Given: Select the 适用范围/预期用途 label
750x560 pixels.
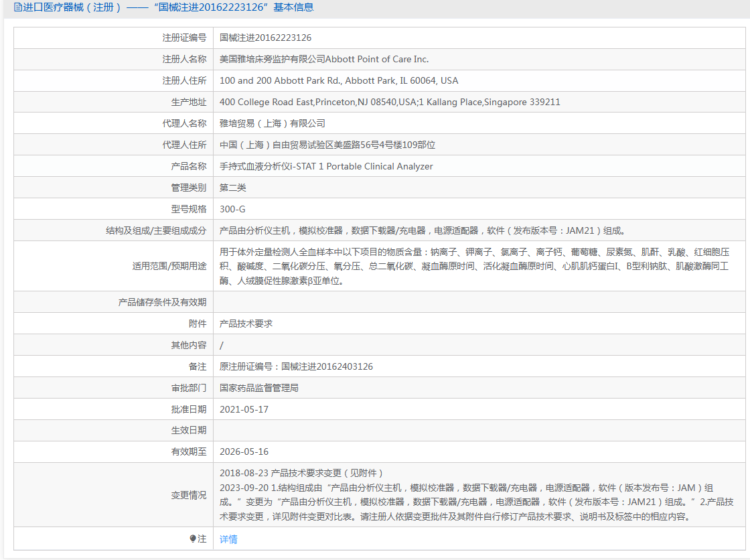Looking at the screenshot, I should pos(169,266).
